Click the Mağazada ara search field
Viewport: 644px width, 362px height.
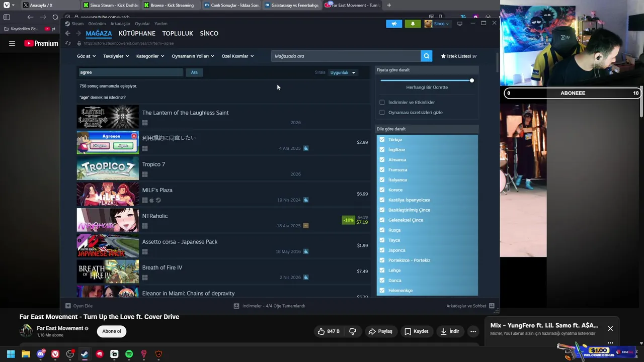point(346,56)
